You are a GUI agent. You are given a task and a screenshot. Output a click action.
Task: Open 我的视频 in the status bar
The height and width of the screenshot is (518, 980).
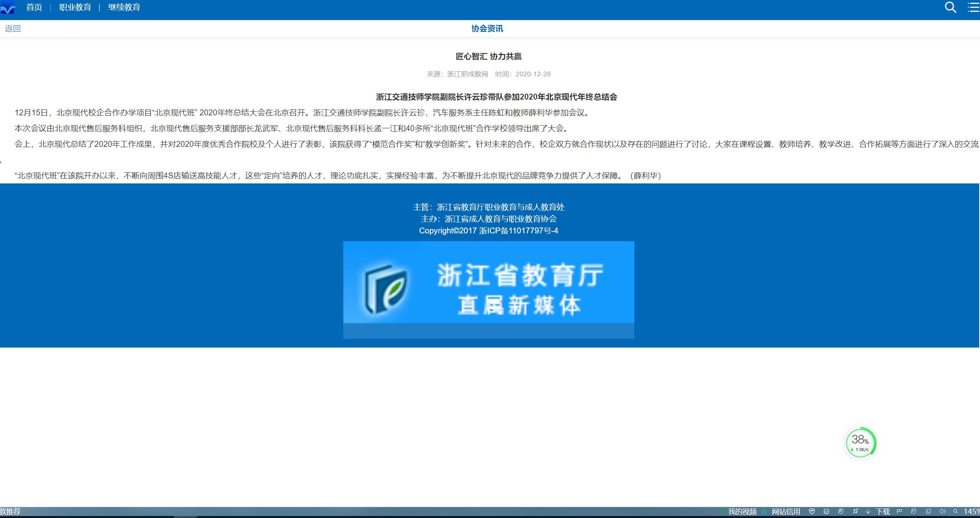coord(742,512)
